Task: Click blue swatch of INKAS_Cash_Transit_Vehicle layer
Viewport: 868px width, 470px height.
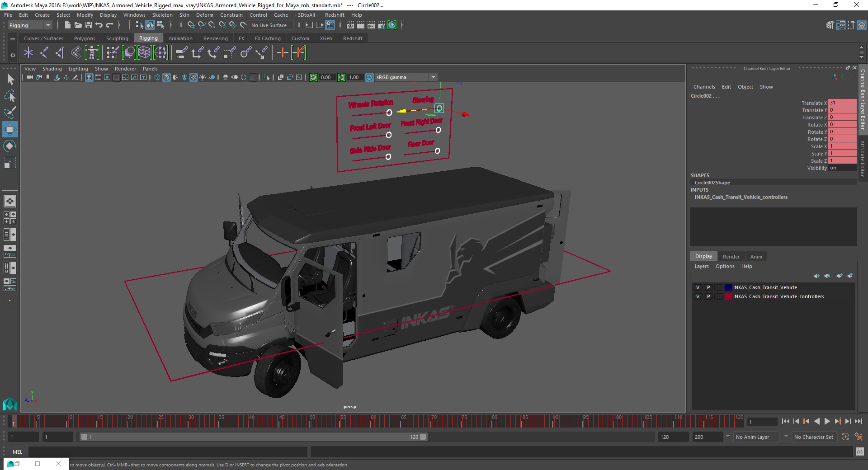Action: tap(728, 287)
